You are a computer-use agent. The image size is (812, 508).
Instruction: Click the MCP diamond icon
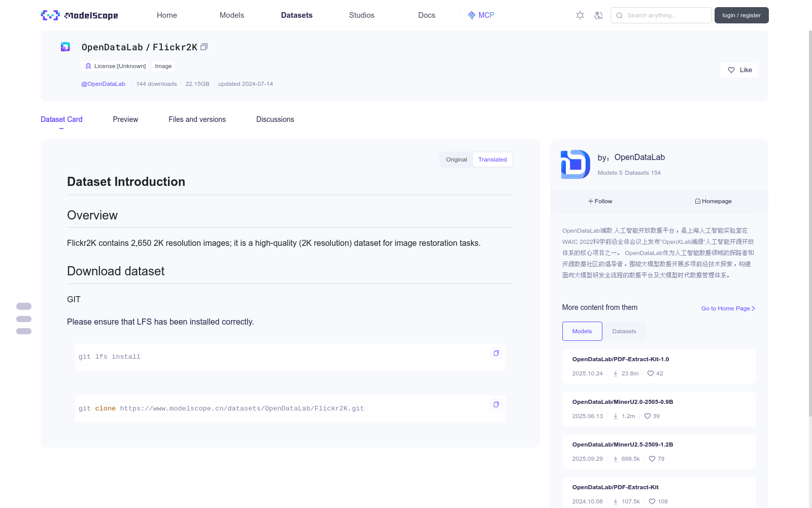coord(471,15)
